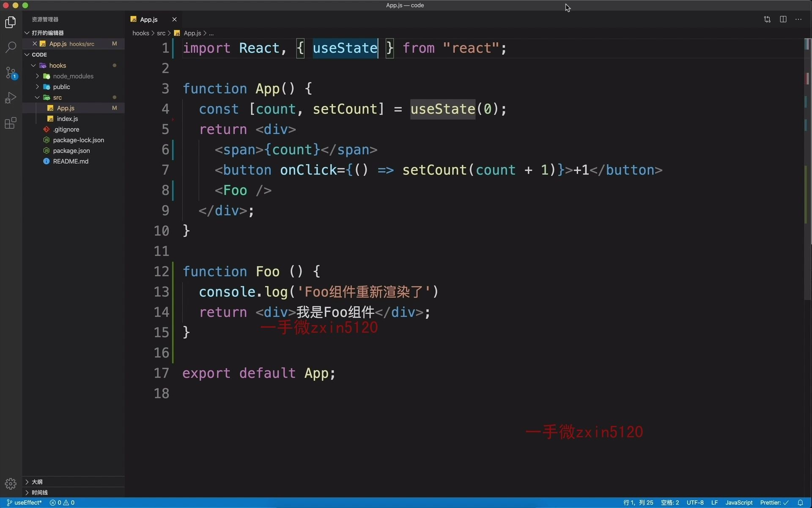Image resolution: width=812 pixels, height=508 pixels.
Task: Click JavaScript language mode in status bar
Action: (738, 502)
